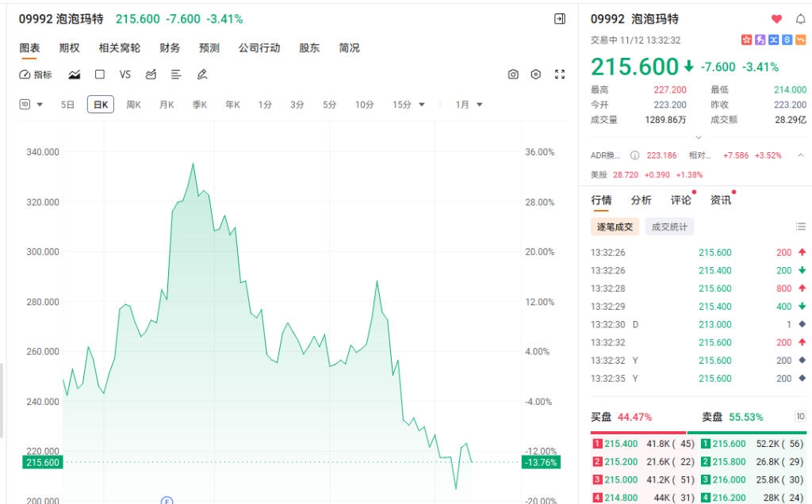
Task: Toggle the line chart style icon
Action: [x=74, y=74]
